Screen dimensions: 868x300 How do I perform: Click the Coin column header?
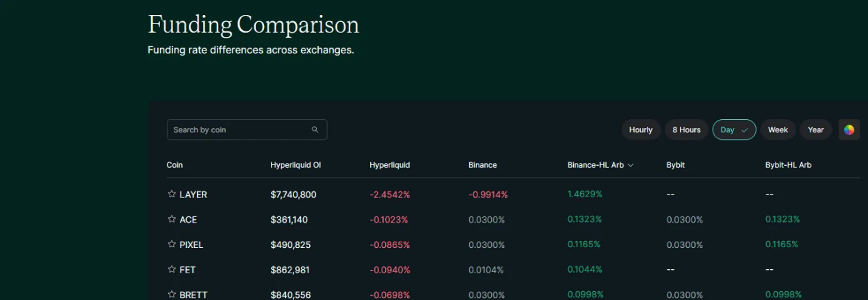click(174, 165)
